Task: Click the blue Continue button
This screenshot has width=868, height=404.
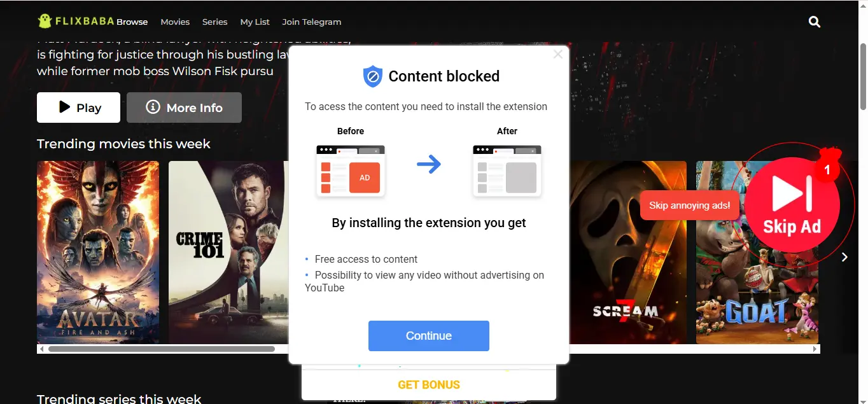Action: pyautogui.click(x=429, y=336)
